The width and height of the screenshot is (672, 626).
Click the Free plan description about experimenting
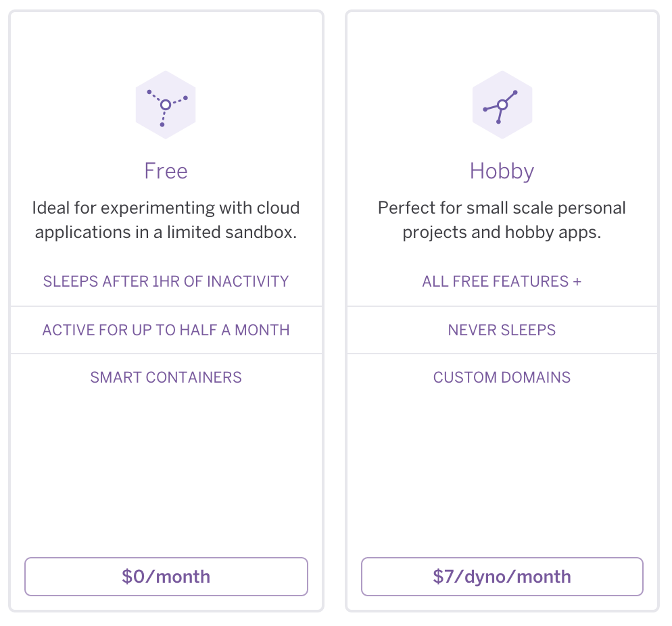(x=166, y=220)
